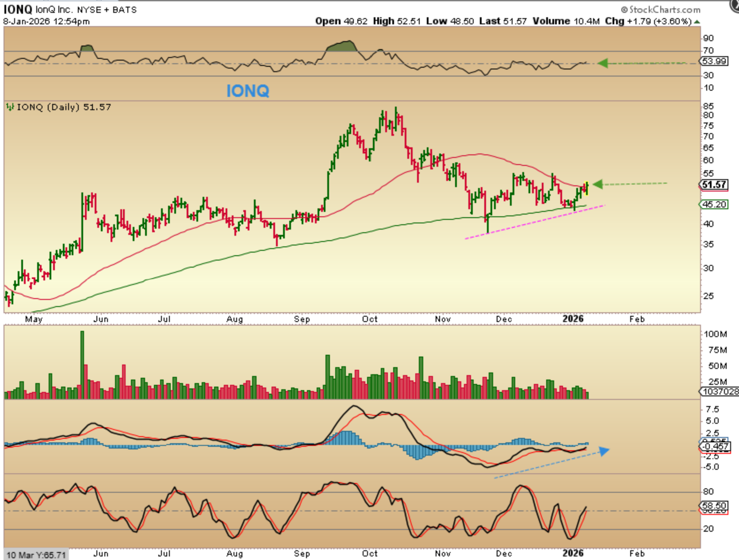
Task: Click the 70 level on the RSI axis
Action: click(708, 50)
